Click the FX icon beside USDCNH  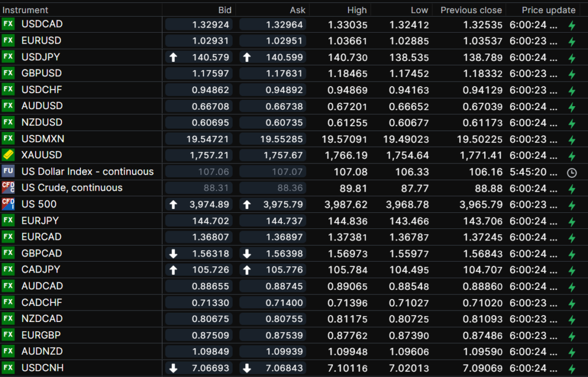[x=8, y=367]
